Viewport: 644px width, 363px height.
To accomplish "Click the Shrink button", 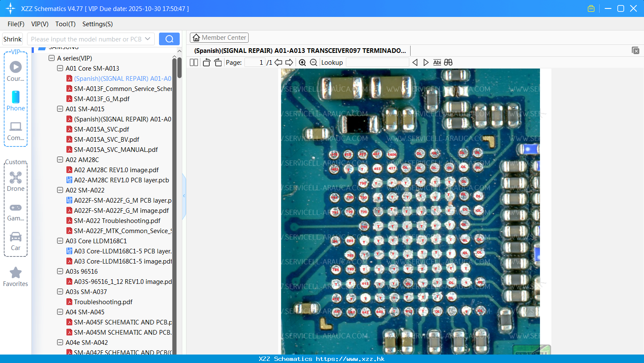I will pyautogui.click(x=12, y=39).
